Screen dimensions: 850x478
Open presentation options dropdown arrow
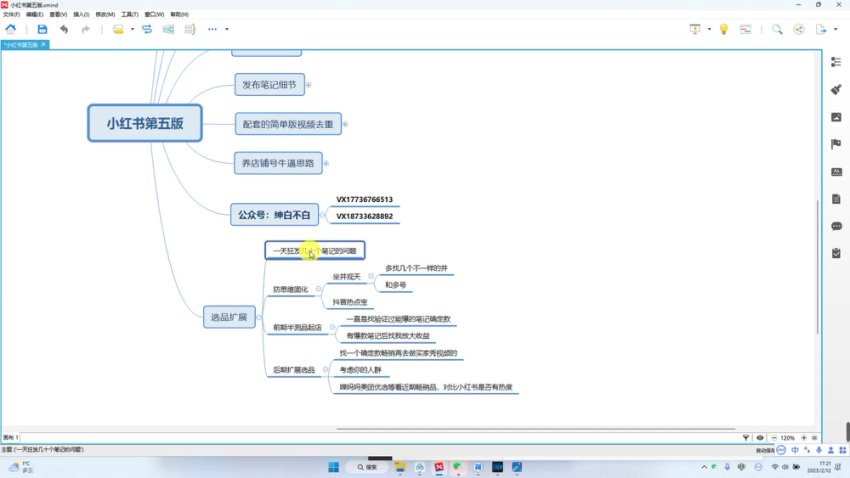coord(709,29)
